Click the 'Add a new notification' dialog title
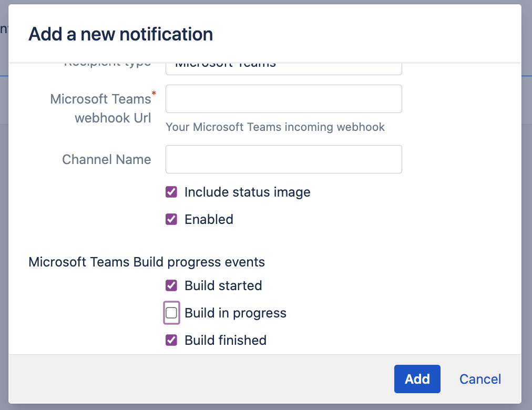Image resolution: width=532 pixels, height=410 pixels. [120, 34]
